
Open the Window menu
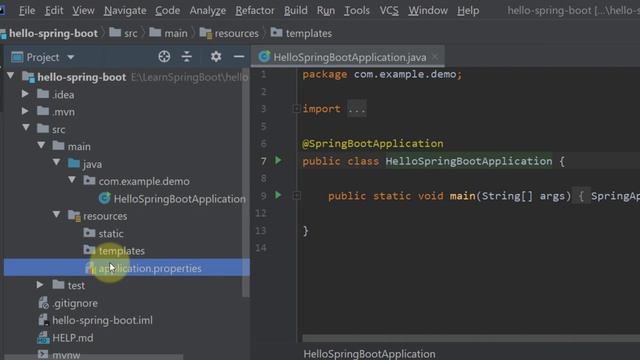[x=428, y=11]
